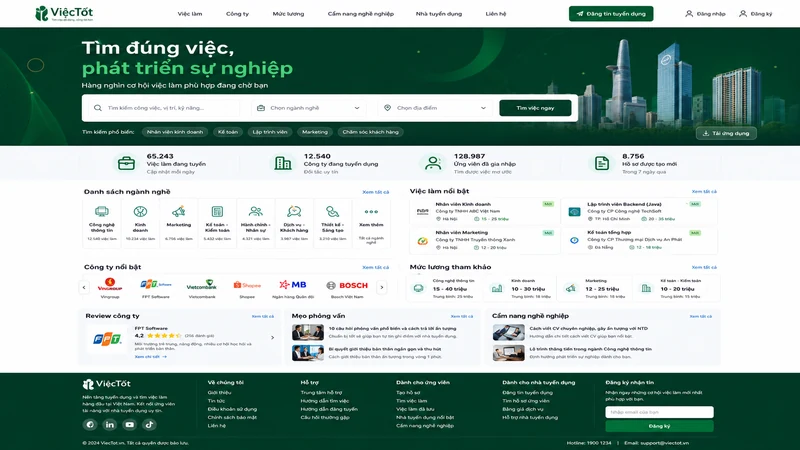This screenshot has width=800, height=450.
Task: Click Xem tất cả for Mức lương tham khảo
Action: [704, 267]
